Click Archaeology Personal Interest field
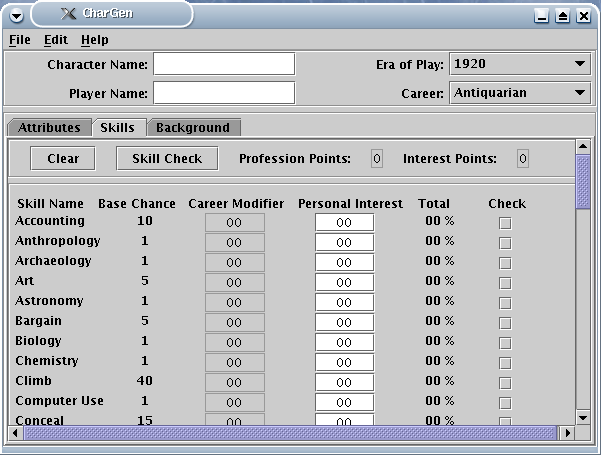601x455 pixels. click(x=344, y=263)
